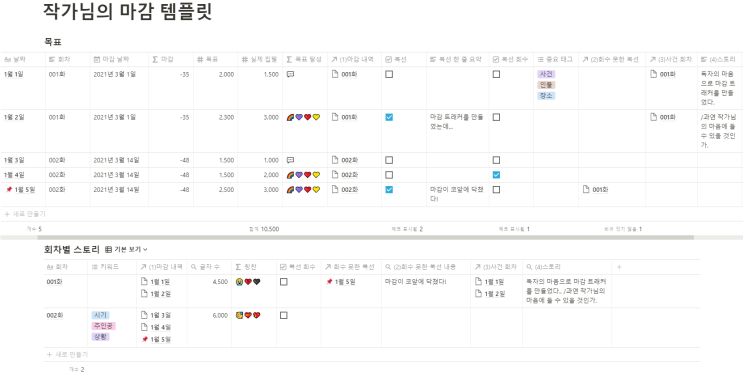743x373 pixels.
Task: Open the 목표 달성 column header menu
Action: click(305, 59)
